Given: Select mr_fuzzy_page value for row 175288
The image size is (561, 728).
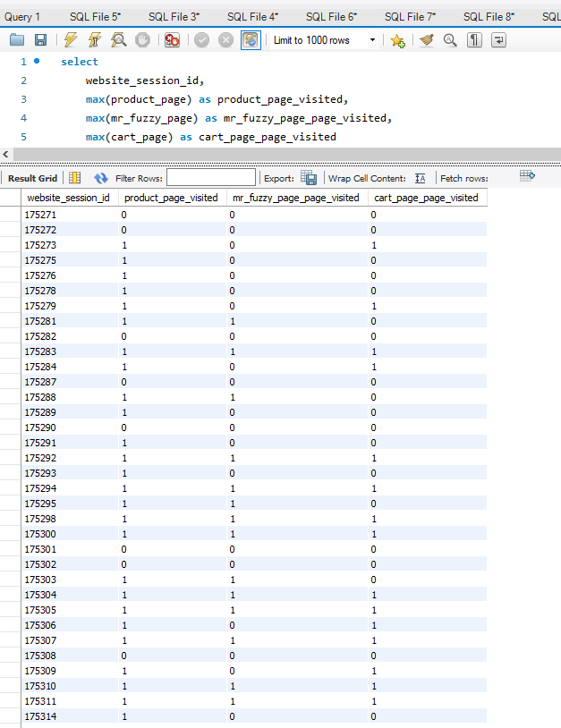Looking at the screenshot, I should click(x=297, y=397).
